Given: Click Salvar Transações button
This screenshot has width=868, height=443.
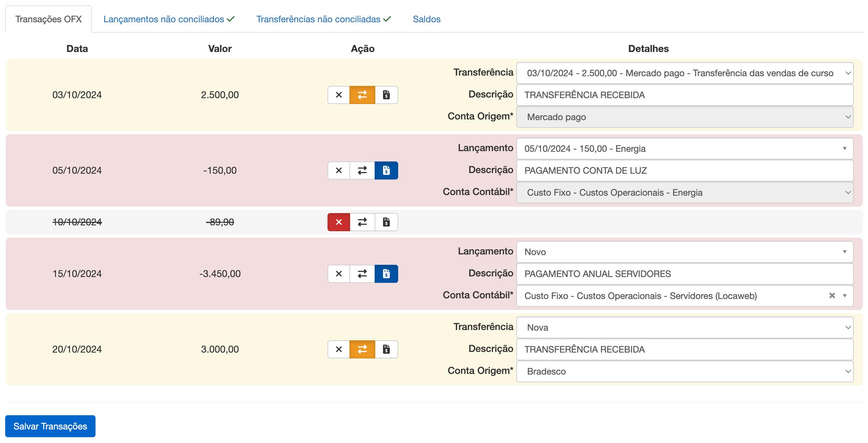Looking at the screenshot, I should click(x=50, y=426).
